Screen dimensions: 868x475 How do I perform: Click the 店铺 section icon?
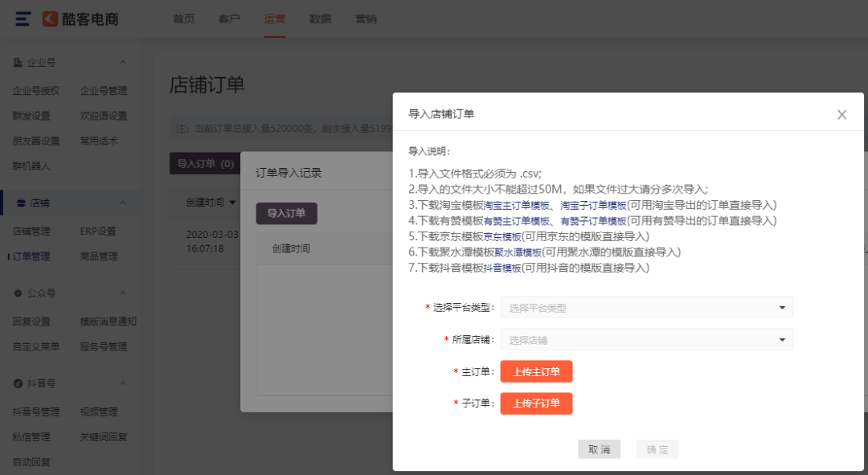coord(21,203)
